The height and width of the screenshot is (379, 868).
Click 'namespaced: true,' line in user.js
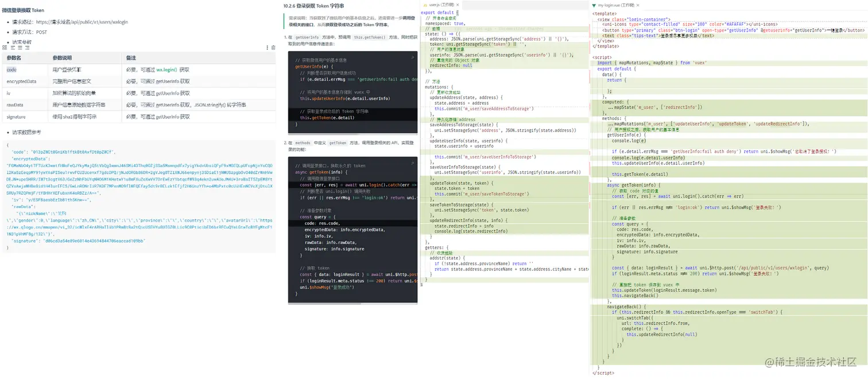pyautogui.click(x=445, y=24)
